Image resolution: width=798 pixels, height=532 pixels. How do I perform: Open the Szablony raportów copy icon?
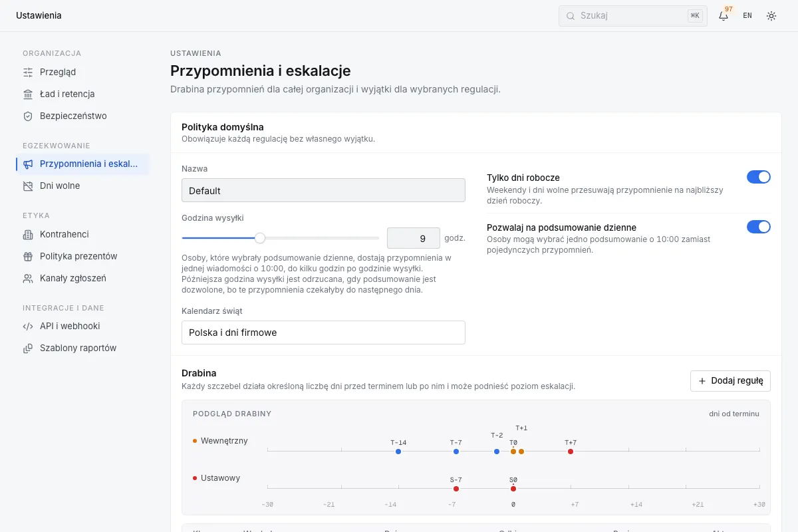28,348
